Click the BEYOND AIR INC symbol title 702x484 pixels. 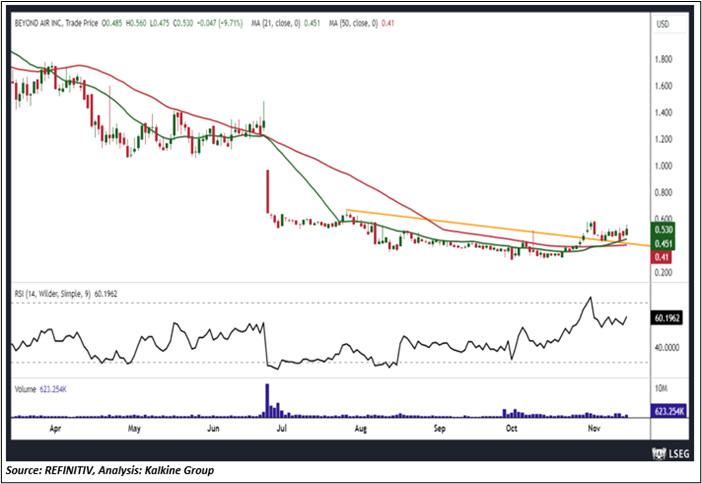(x=39, y=23)
